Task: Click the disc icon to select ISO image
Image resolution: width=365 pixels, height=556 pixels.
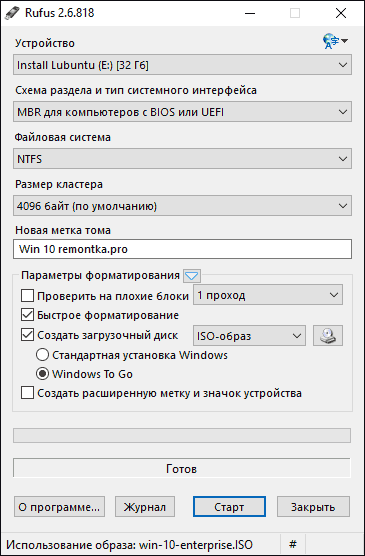Action: (x=328, y=335)
